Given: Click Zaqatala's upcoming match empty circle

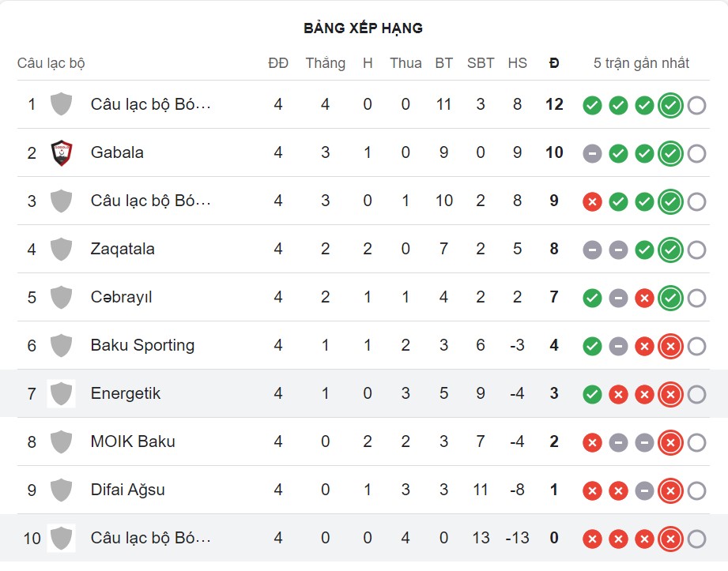Looking at the screenshot, I should coord(696,250).
